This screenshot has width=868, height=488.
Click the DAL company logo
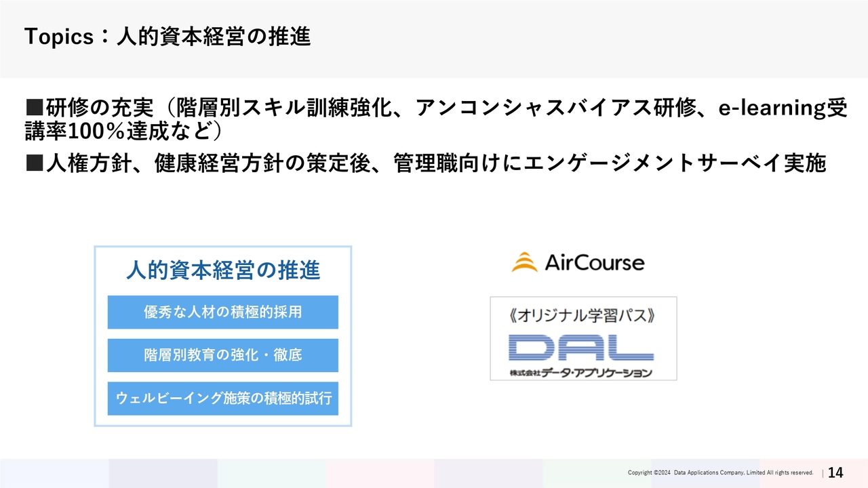pyautogui.click(x=581, y=348)
